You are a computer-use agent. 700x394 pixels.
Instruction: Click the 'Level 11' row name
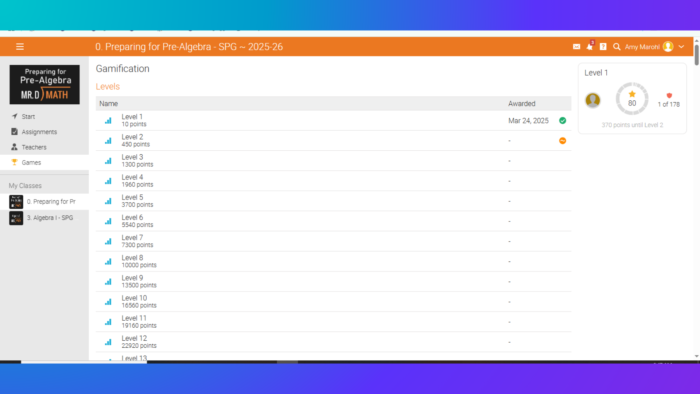tap(134, 318)
